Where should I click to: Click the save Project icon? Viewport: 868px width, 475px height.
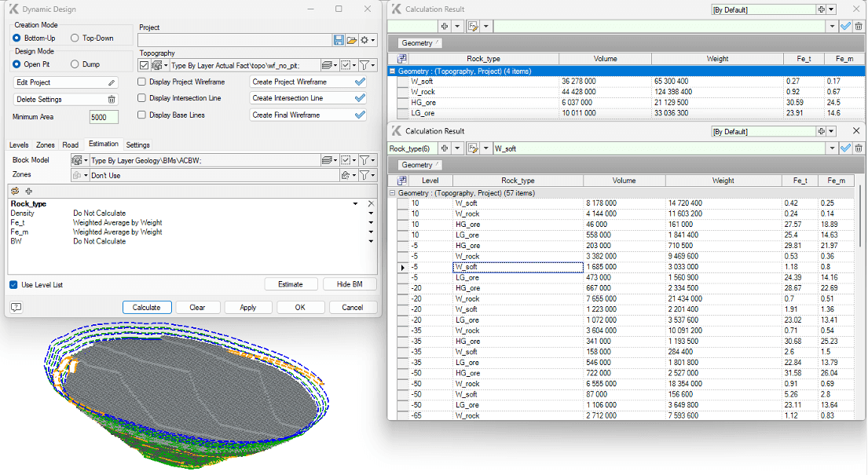pyautogui.click(x=339, y=39)
